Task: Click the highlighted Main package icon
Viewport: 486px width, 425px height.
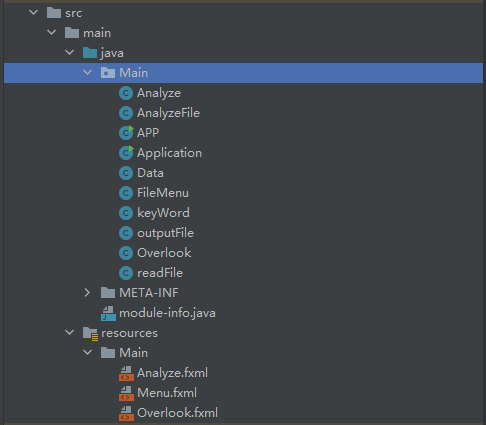Action: (108, 73)
